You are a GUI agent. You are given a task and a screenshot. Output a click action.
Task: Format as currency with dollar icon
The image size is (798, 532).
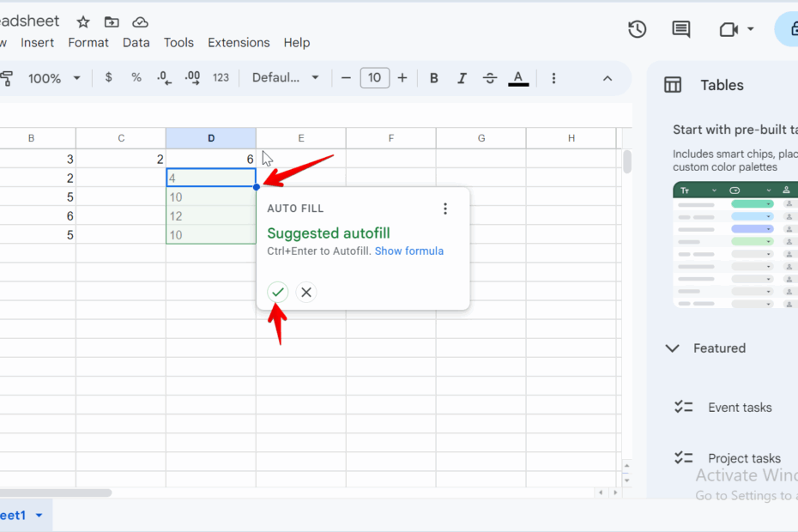(108, 77)
